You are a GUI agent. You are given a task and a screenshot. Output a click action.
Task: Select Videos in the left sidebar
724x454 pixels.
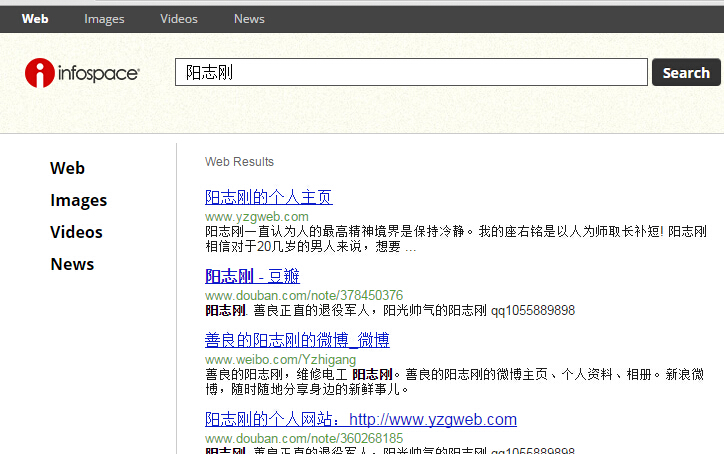click(76, 232)
